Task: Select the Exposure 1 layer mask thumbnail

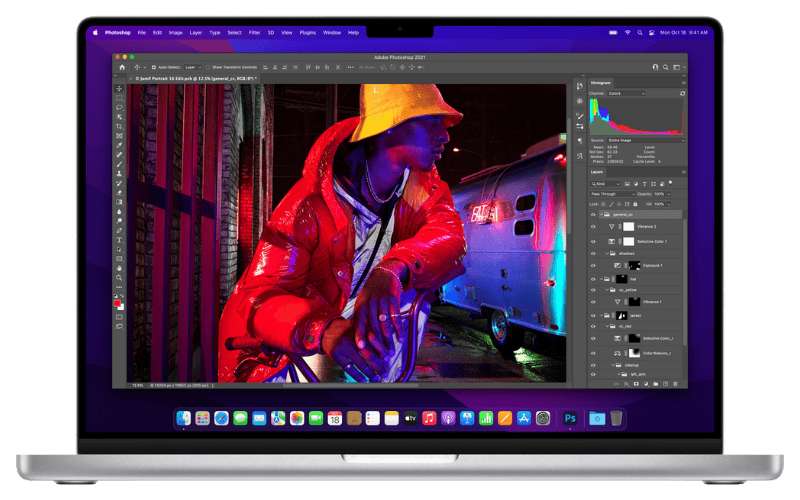Action: [x=635, y=265]
